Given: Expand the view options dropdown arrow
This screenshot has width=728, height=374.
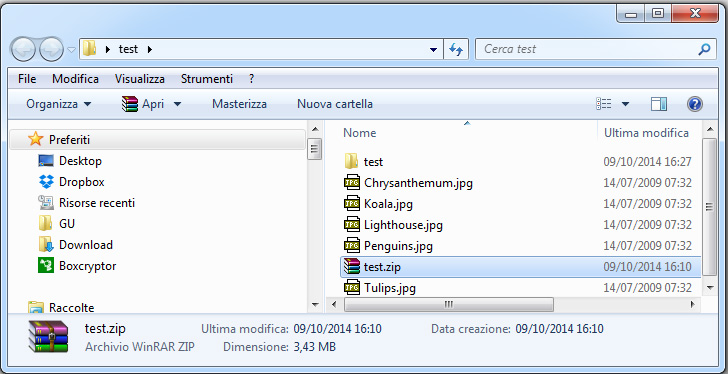Looking at the screenshot, I should point(625,104).
